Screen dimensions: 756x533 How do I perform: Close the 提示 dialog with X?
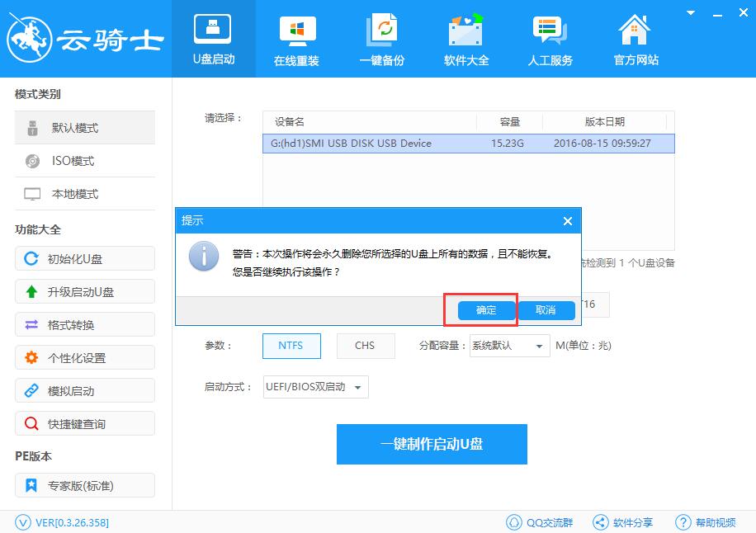pyautogui.click(x=568, y=221)
